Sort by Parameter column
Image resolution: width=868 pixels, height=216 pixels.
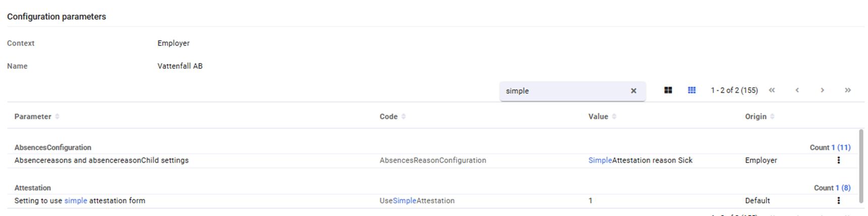coord(57,116)
